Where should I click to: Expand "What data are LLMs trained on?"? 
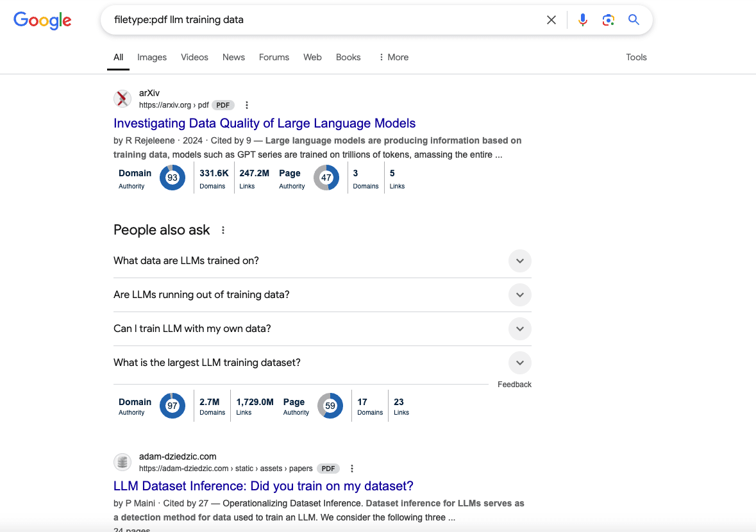(x=519, y=261)
